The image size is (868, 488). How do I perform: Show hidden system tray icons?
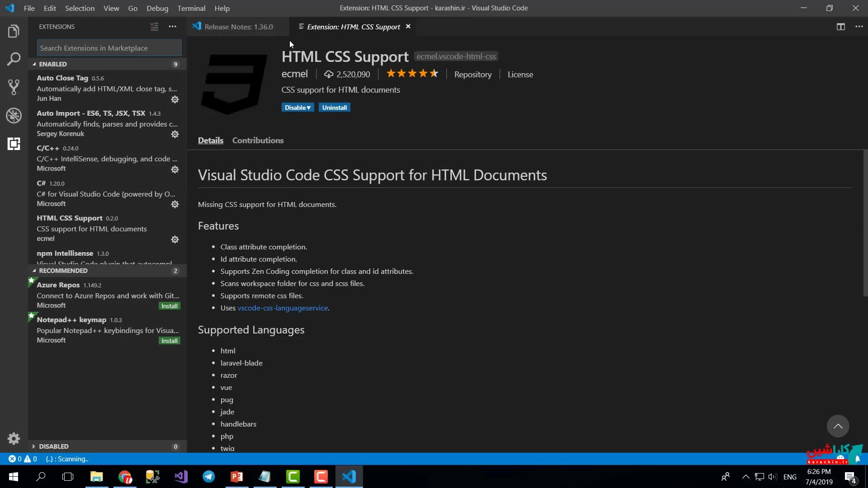(746, 477)
